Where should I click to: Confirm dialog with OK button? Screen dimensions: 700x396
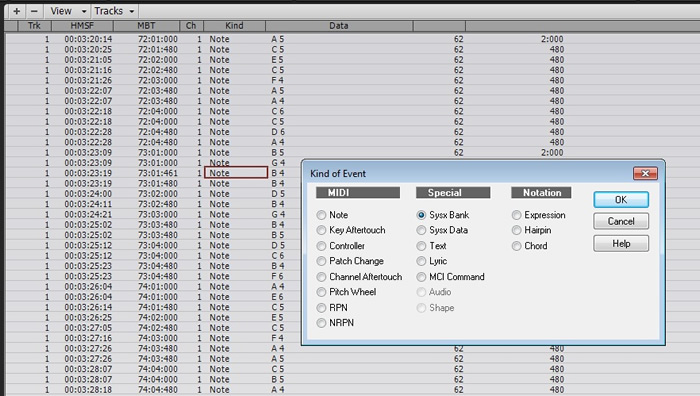pos(621,200)
